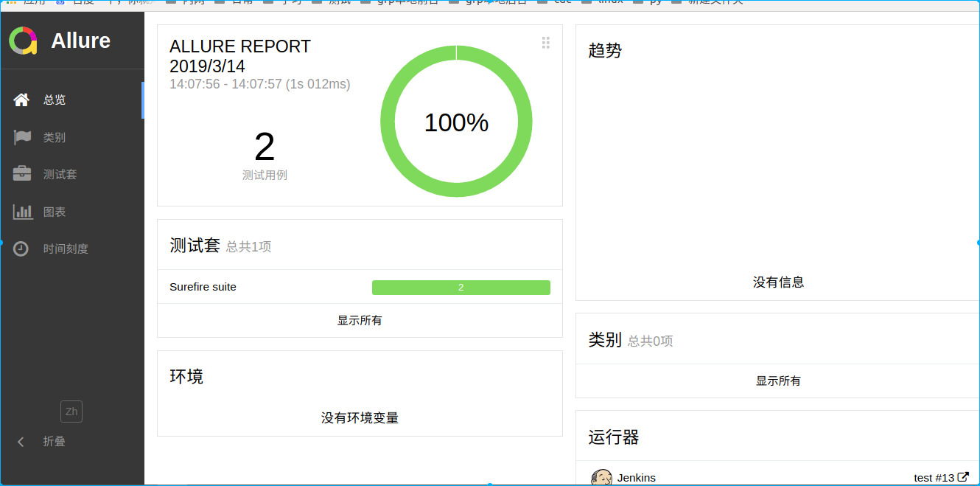Screen dimensions: 980x486
Task: Click the 14:07:56 - 14:07:57 duration text
Action: 260,84
